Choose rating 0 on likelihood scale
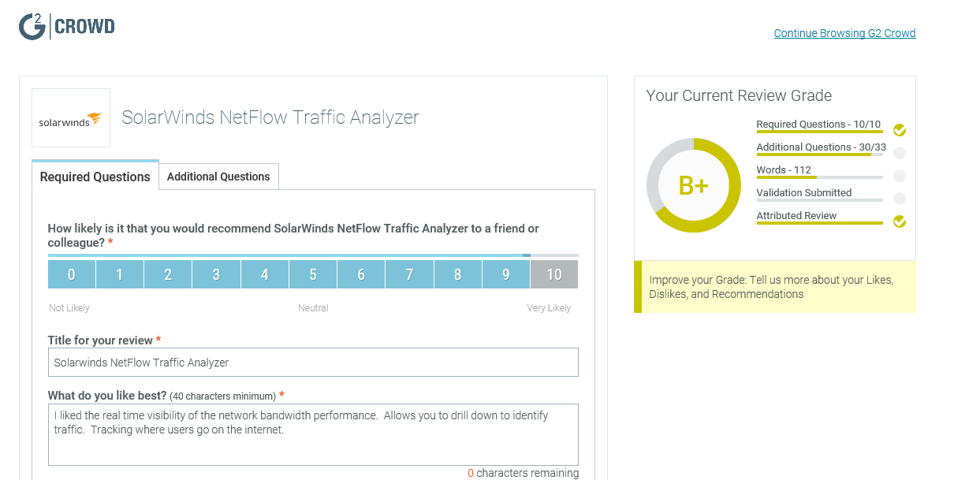Image resolution: width=980 pixels, height=480 pixels. 72,274
